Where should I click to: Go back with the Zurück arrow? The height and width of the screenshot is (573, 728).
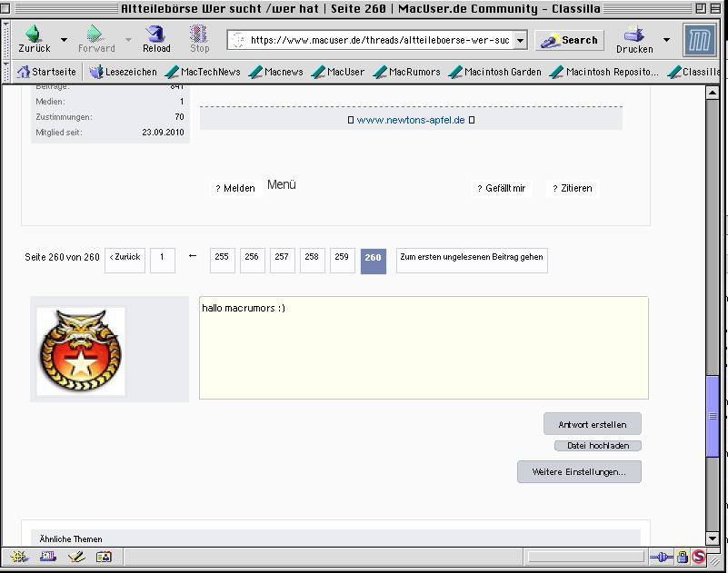point(34,39)
